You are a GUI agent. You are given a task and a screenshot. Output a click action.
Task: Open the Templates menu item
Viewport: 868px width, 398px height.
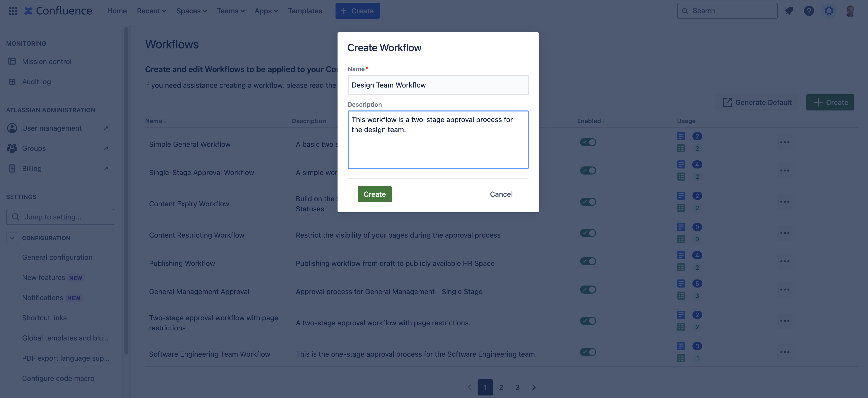305,10
